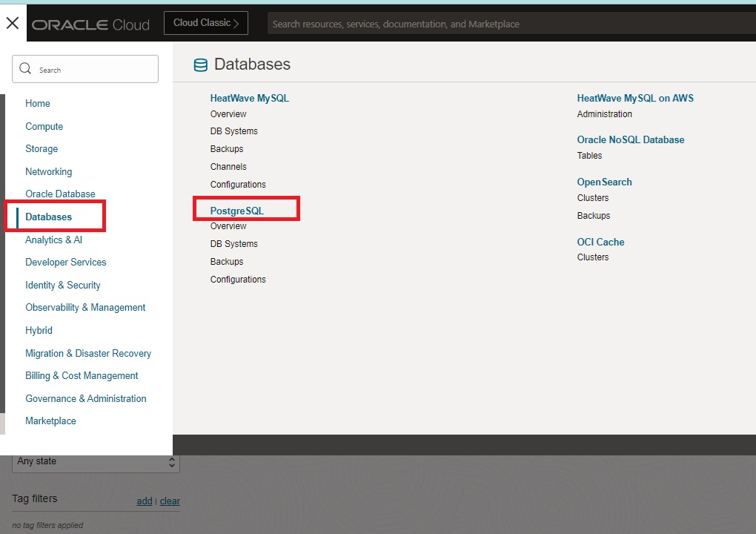This screenshot has height=534, width=756.
Task: Open the OCI Cache heading link
Action: 600,242
